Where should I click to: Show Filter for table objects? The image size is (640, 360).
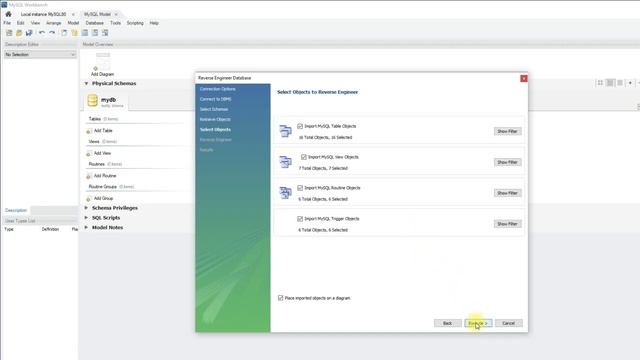pos(507,131)
